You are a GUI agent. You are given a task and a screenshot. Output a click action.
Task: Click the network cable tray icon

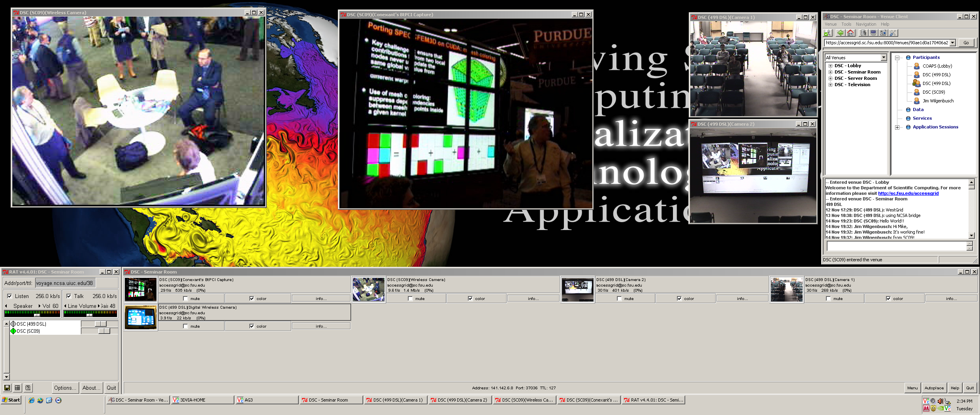[948, 401]
